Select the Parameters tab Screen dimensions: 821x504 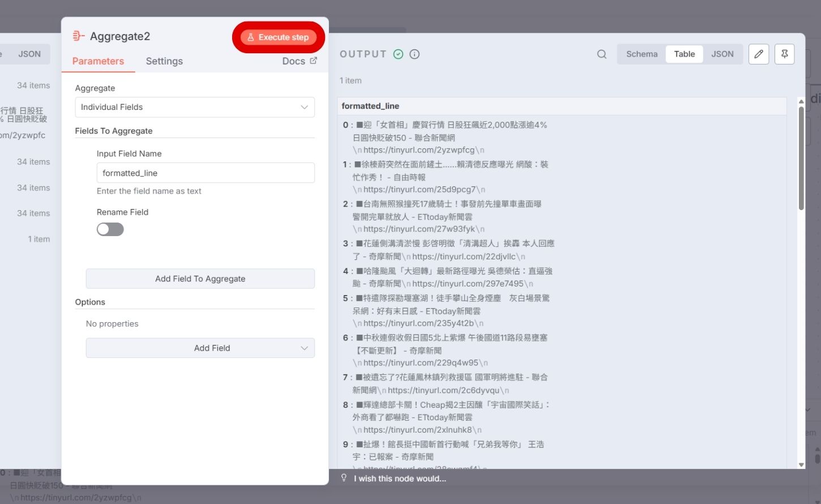(x=98, y=61)
